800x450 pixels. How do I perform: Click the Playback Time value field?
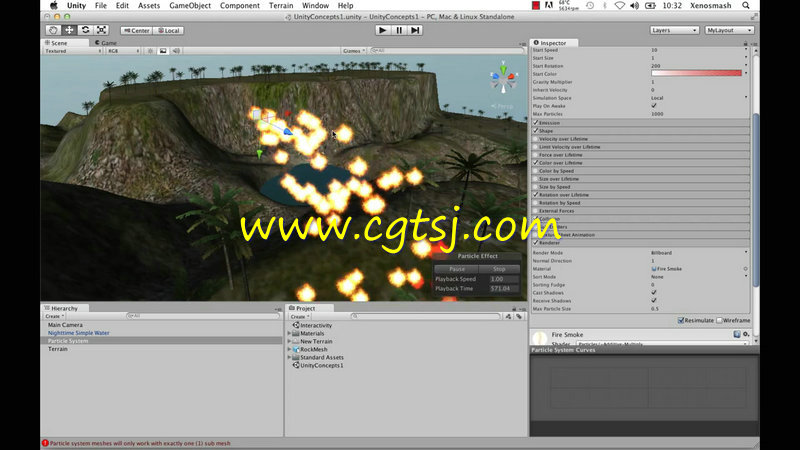[x=504, y=289]
